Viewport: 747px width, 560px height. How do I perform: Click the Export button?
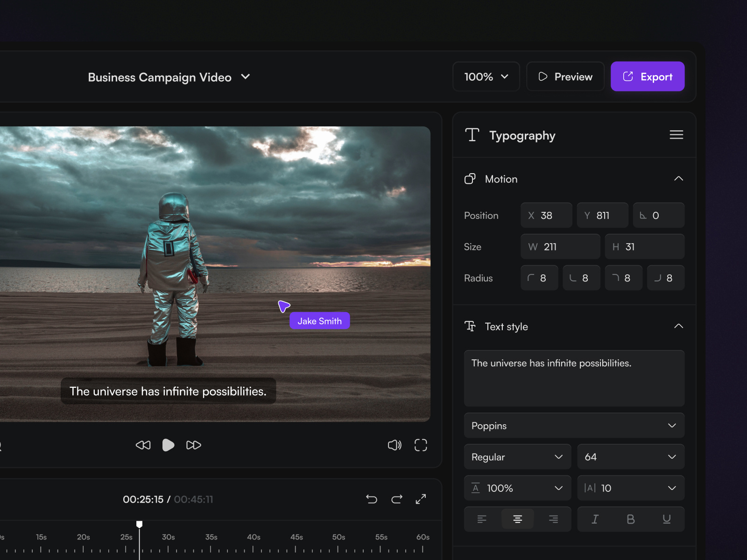tap(647, 77)
